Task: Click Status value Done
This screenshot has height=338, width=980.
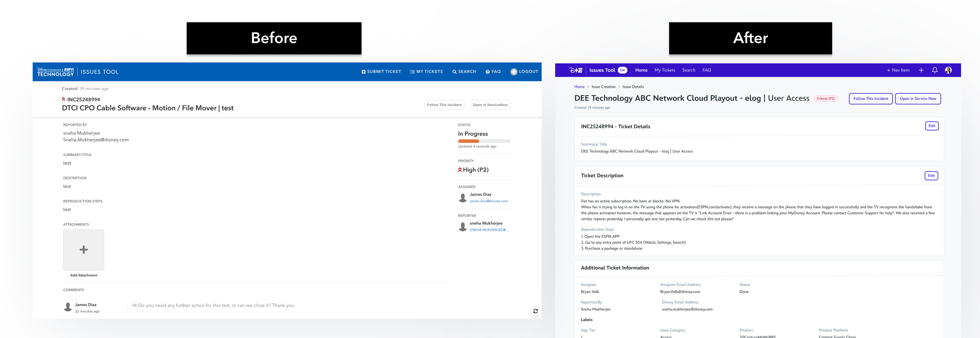Action: click(744, 292)
